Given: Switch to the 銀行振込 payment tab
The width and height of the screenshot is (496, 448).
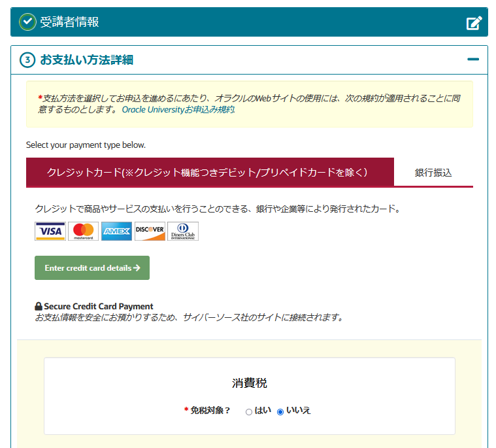Looking at the screenshot, I should [433, 173].
